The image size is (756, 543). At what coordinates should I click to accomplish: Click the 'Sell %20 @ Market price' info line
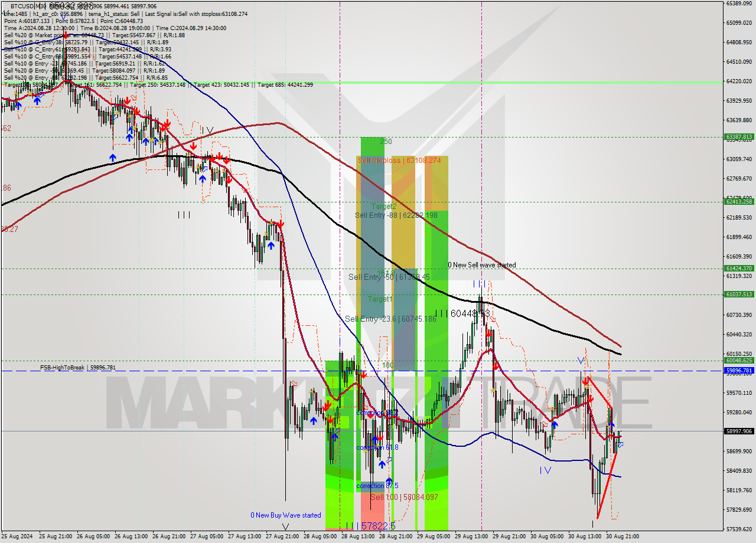coord(94,35)
